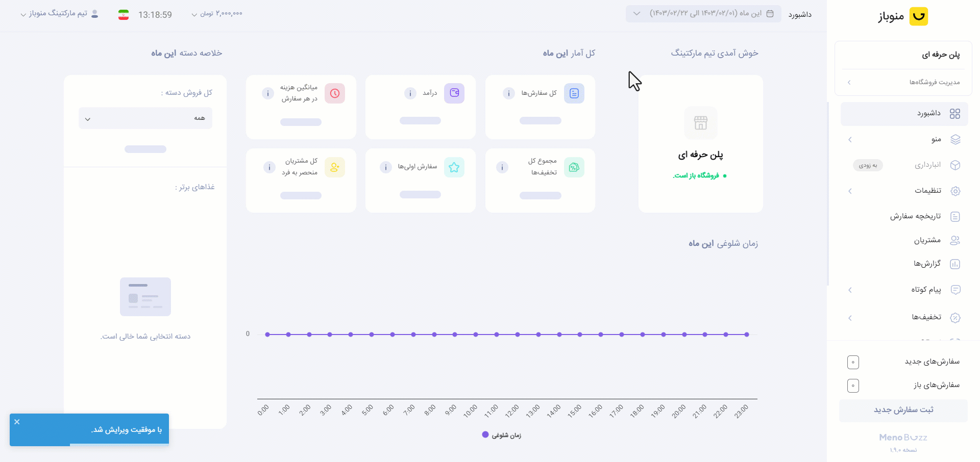Screen dimensions: 980x462
Task: Click the ثبت سفارش جدید button
Action: (903, 410)
